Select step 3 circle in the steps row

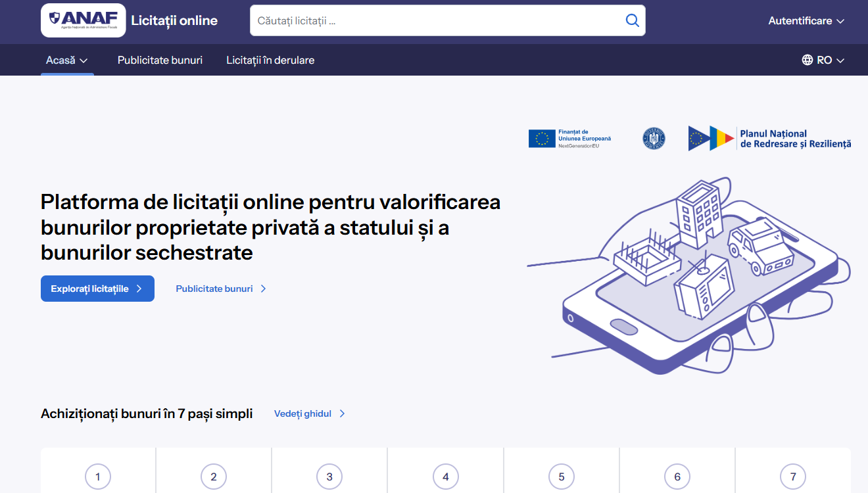point(329,477)
